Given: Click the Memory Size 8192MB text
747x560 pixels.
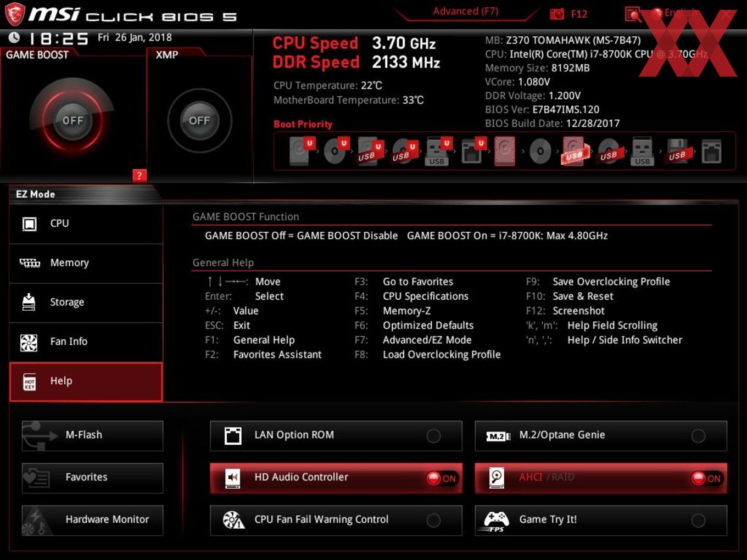Looking at the screenshot, I should 537,68.
